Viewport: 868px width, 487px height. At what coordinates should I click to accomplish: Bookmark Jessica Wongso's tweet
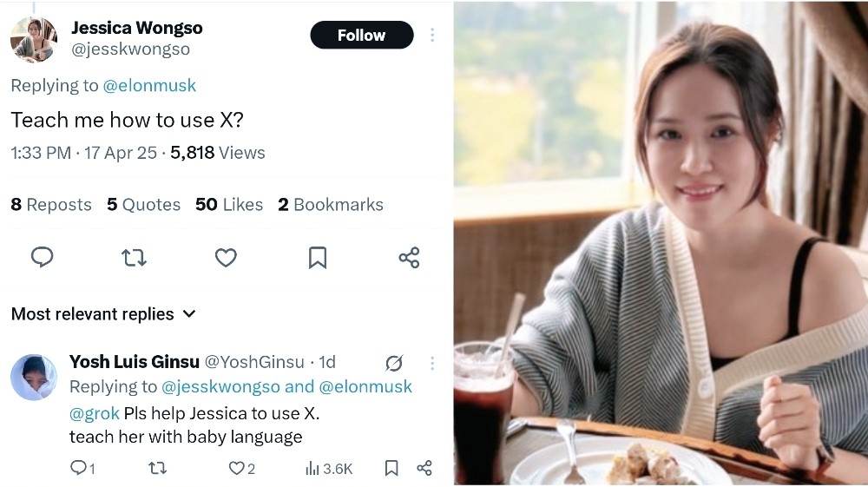(318, 257)
